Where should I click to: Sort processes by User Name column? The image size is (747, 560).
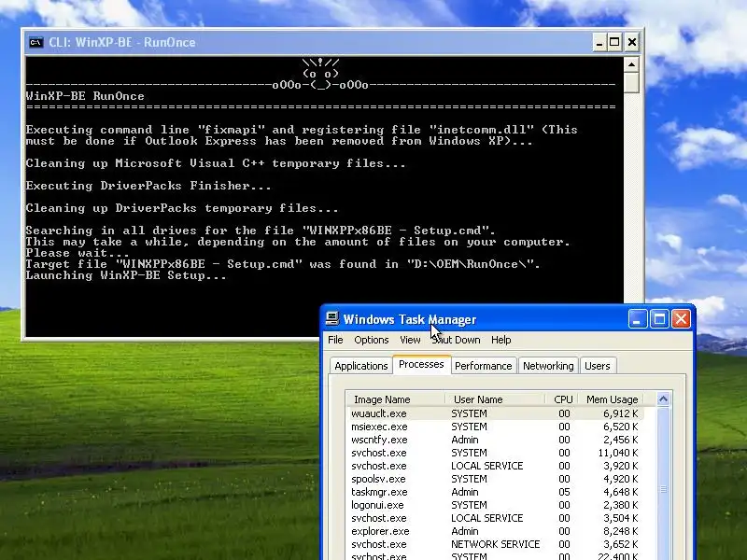(x=495, y=399)
